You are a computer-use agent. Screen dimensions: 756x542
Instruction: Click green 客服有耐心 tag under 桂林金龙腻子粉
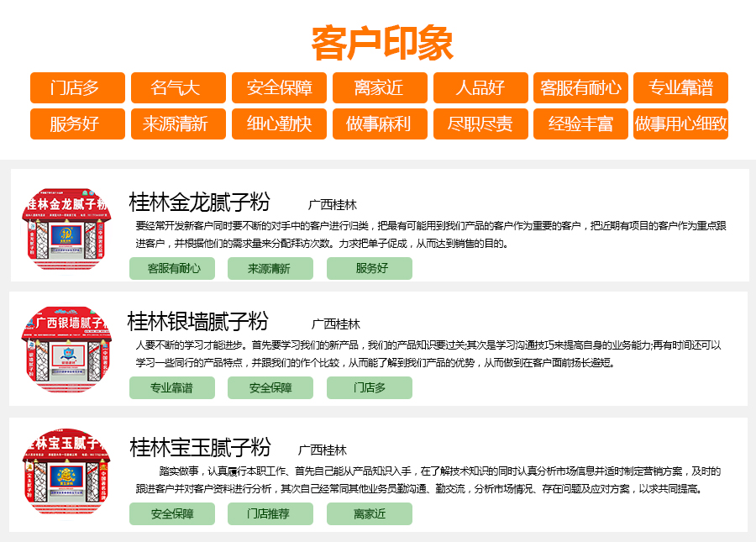click(172, 269)
